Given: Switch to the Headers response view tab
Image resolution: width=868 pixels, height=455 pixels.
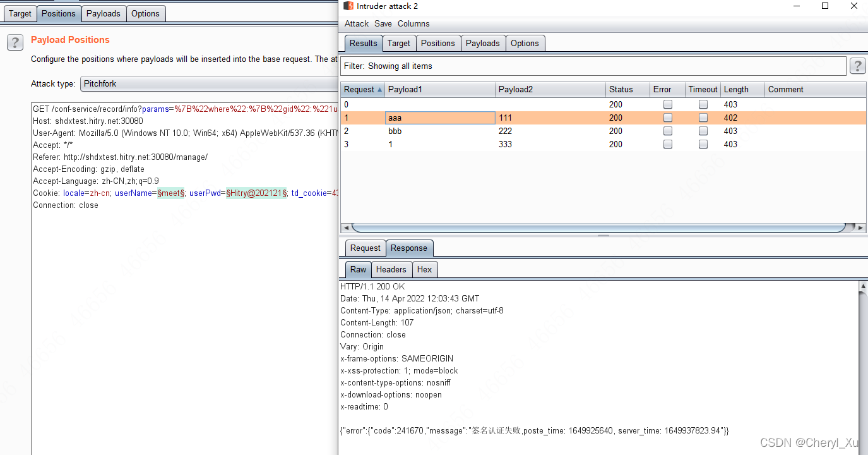Looking at the screenshot, I should click(391, 270).
